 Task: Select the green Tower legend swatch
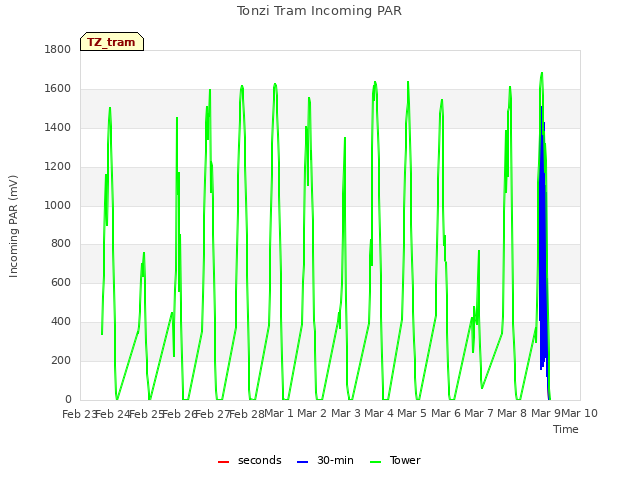tap(375, 462)
